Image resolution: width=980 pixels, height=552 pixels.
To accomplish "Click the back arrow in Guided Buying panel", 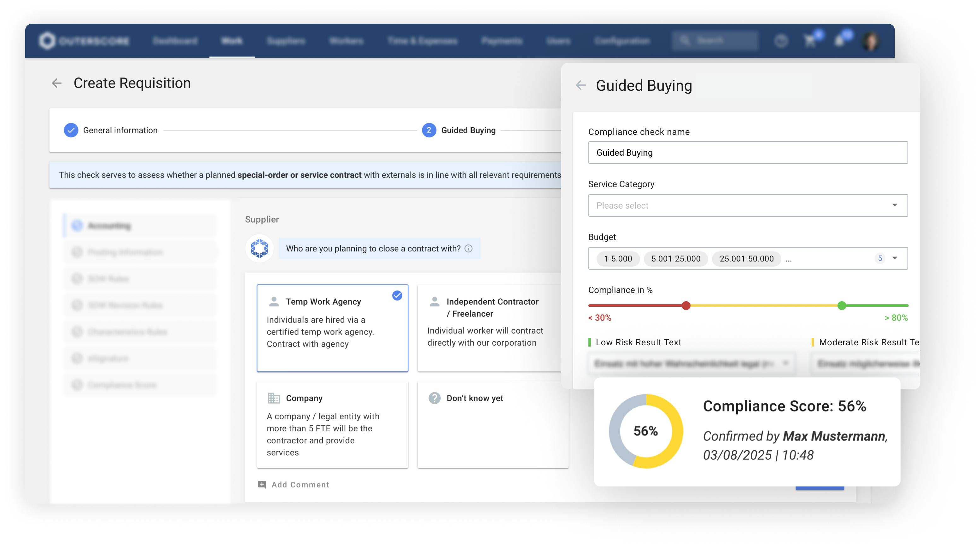I will click(580, 85).
